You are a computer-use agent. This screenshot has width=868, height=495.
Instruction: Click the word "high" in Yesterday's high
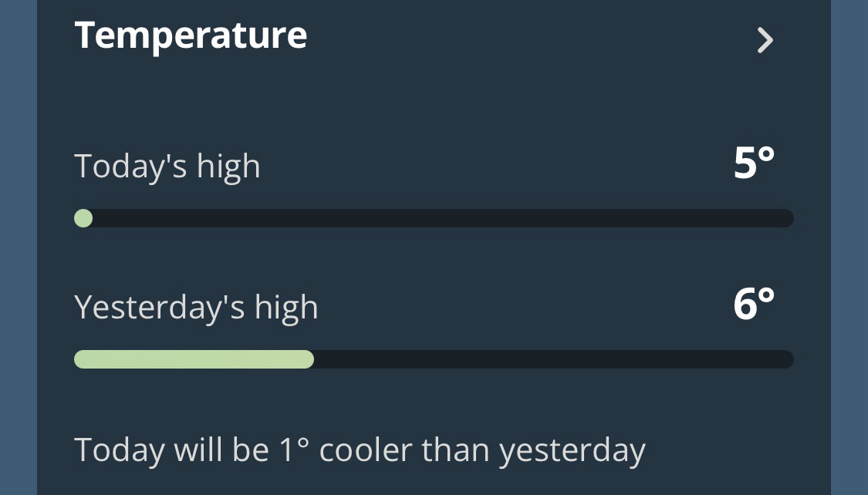pos(286,308)
